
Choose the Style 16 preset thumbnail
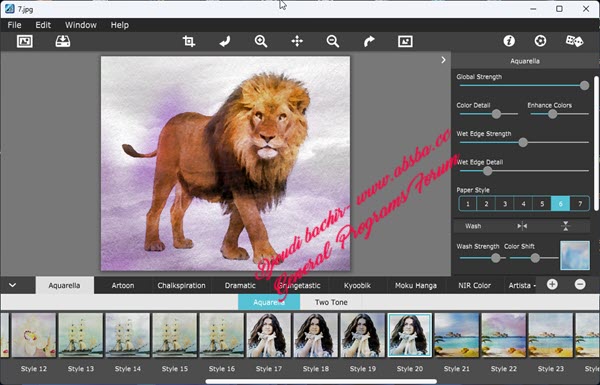pos(222,335)
